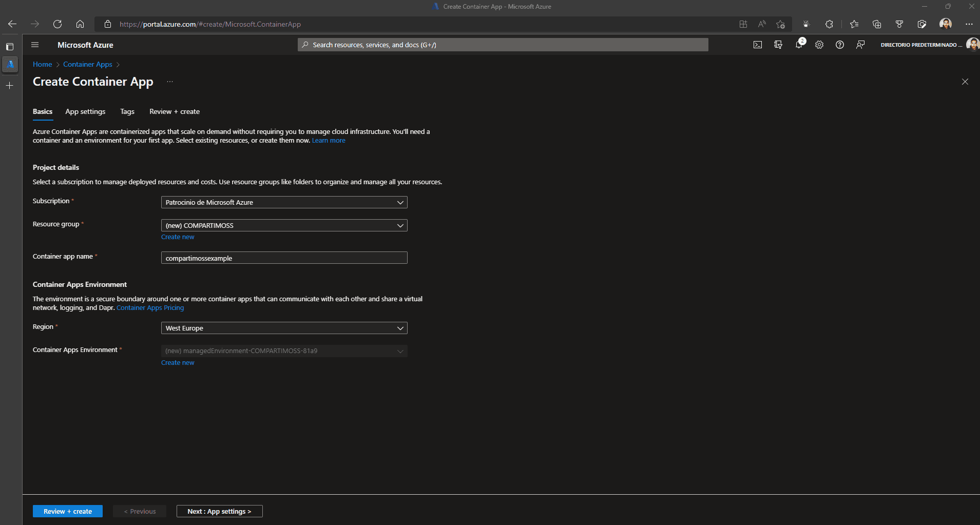Expand the Resource group dropdown
The image size is (980, 525).
click(284, 225)
